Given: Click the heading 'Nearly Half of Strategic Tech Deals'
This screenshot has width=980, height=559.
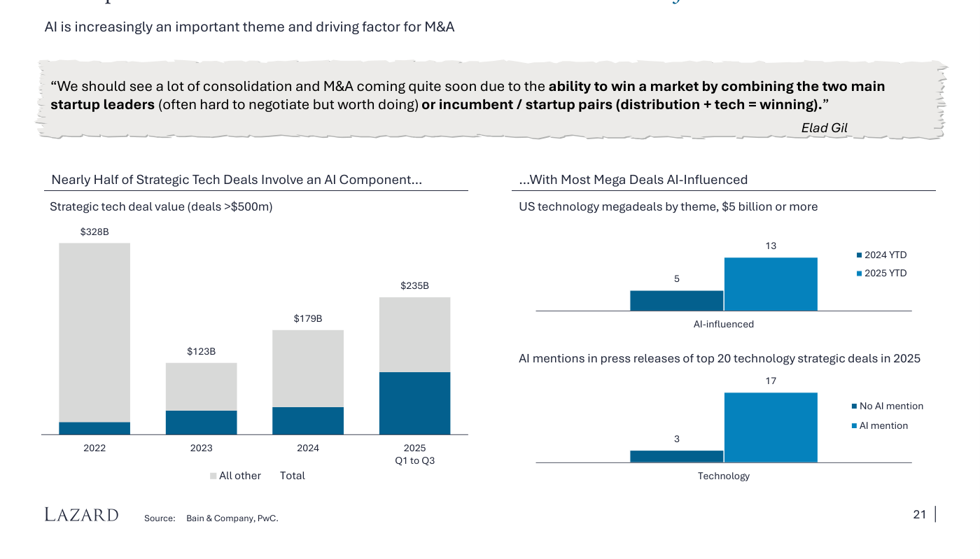Looking at the screenshot, I should pos(237,180).
